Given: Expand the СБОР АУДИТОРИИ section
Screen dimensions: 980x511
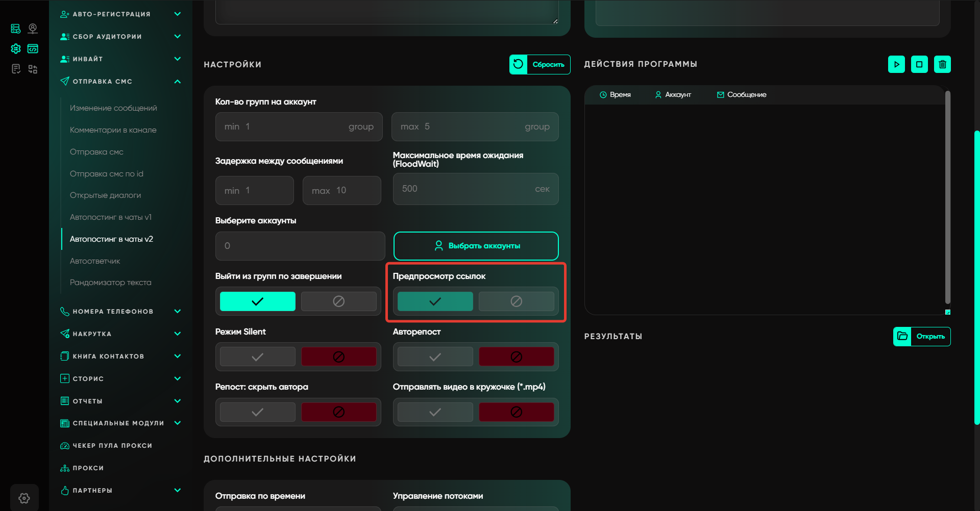Looking at the screenshot, I should 177,37.
